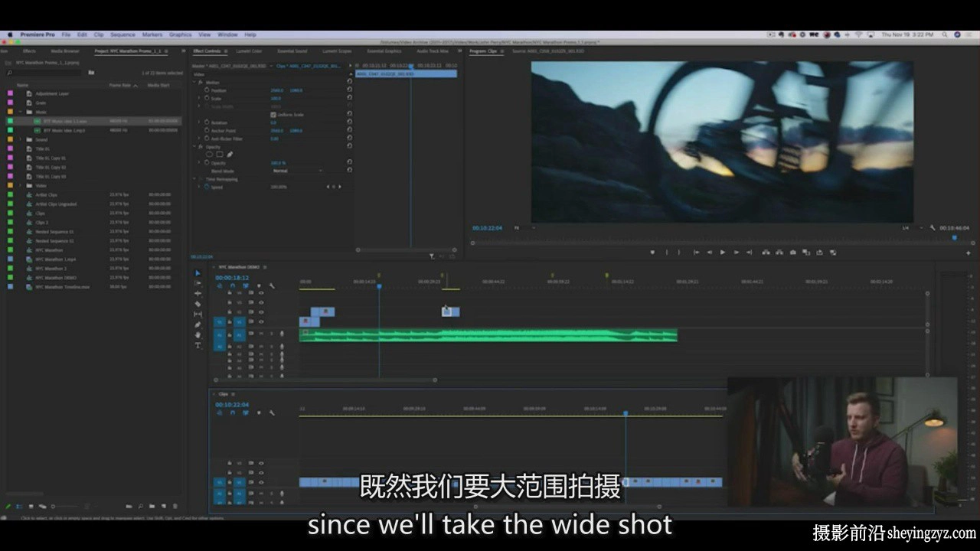Toggle snapping magnet in NYC Marathon DEMO2 timeline
This screenshot has width=980, height=551.
pyautogui.click(x=233, y=286)
